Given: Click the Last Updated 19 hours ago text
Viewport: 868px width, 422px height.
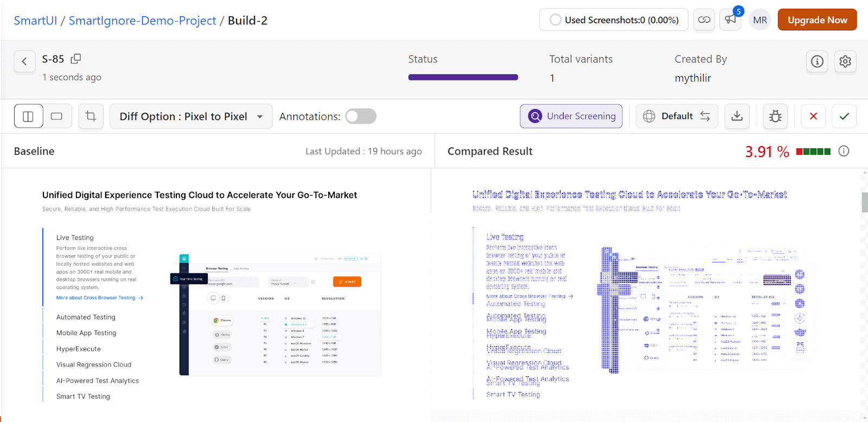Looking at the screenshot, I should [x=363, y=152].
